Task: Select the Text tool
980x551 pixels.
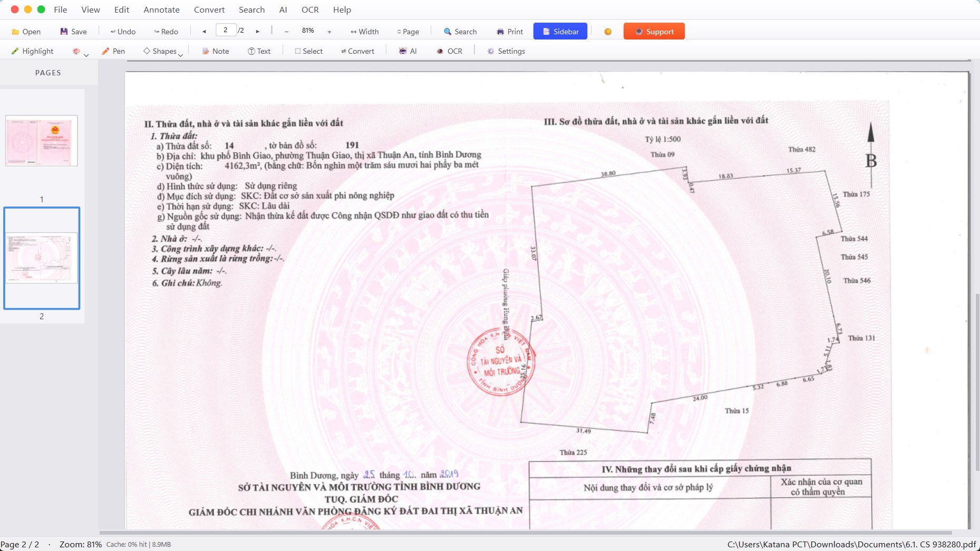Action: point(259,51)
